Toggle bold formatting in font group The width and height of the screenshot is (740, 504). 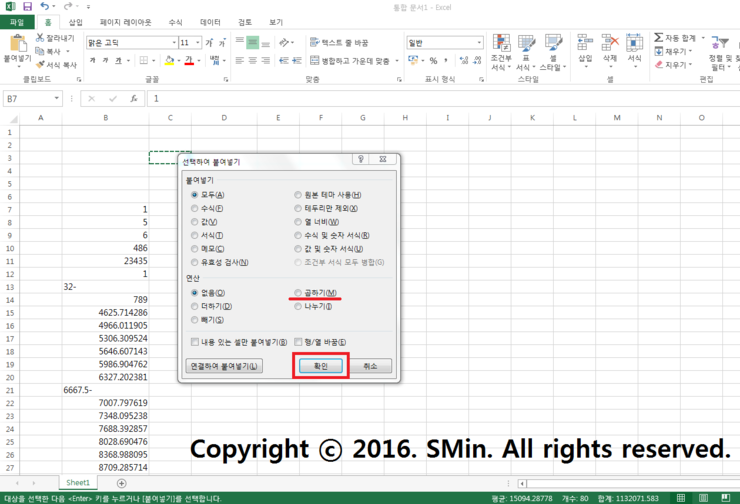click(x=92, y=60)
